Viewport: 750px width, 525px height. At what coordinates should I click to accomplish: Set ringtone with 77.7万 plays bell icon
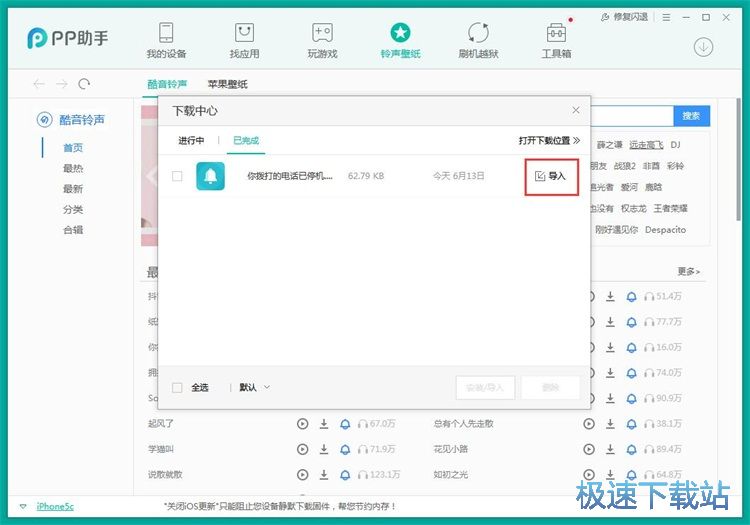click(x=631, y=322)
